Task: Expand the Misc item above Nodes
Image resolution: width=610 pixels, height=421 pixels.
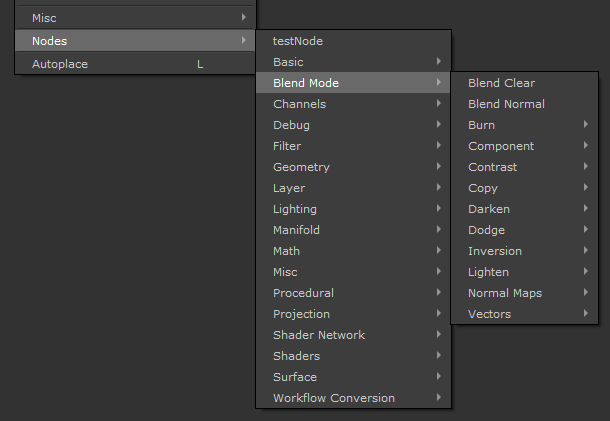Action: coord(44,18)
